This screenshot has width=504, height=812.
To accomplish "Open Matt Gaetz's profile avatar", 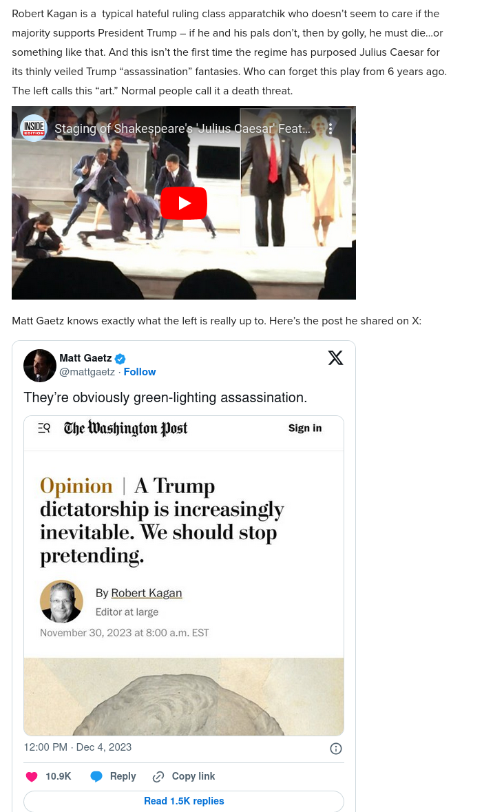I will (x=40, y=365).
